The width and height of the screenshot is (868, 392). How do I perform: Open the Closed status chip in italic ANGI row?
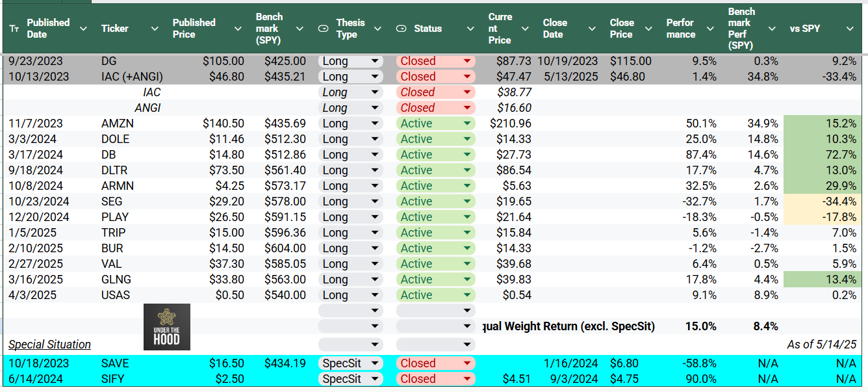(x=435, y=108)
